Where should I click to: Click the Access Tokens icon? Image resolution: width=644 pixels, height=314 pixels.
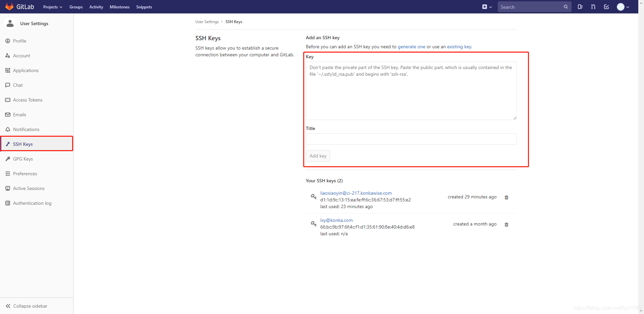tap(8, 100)
